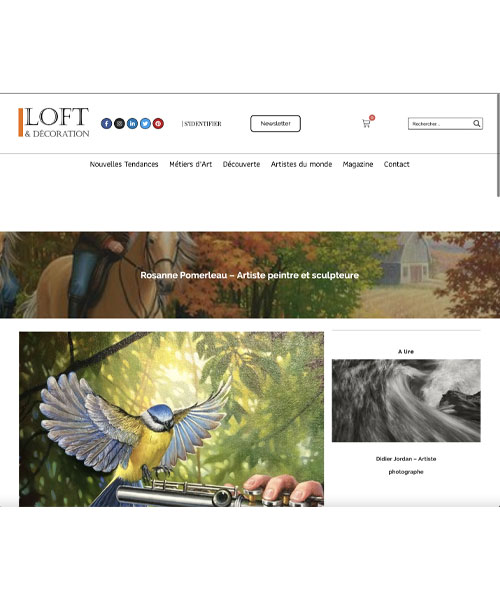Select the Découverte menu item
The width and height of the screenshot is (500, 600).
pyautogui.click(x=241, y=164)
